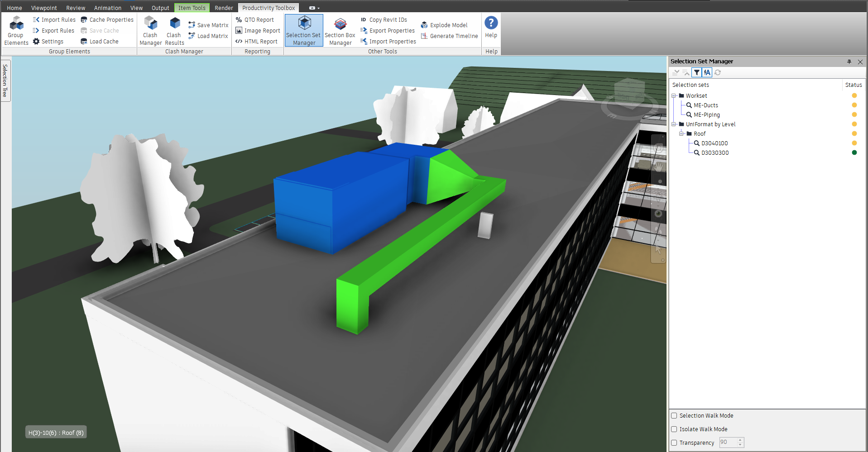Click the refresh icon in Selection Set Manager
The width and height of the screenshot is (868, 452).
(x=718, y=72)
